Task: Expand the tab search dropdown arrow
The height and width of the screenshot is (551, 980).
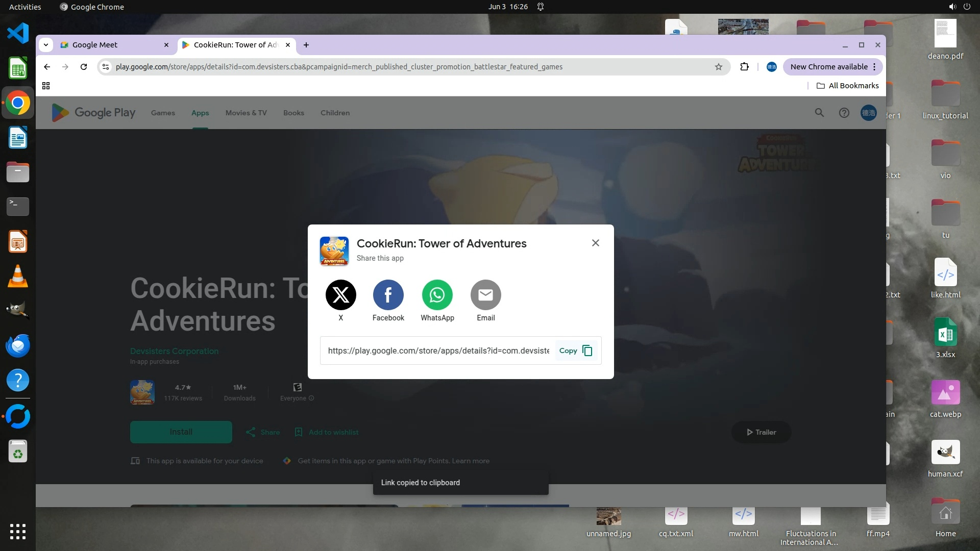Action: click(x=46, y=45)
